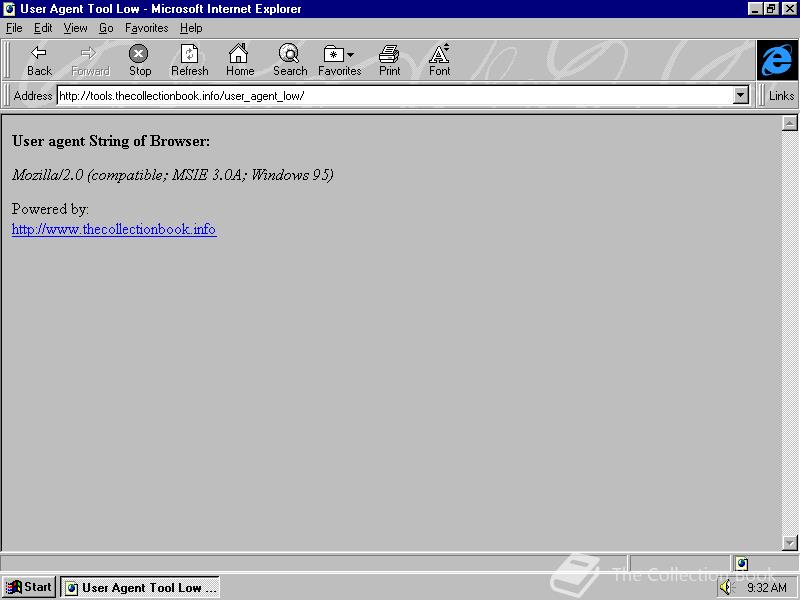This screenshot has width=800, height=600.
Task: Open the Help menu
Action: pos(191,28)
